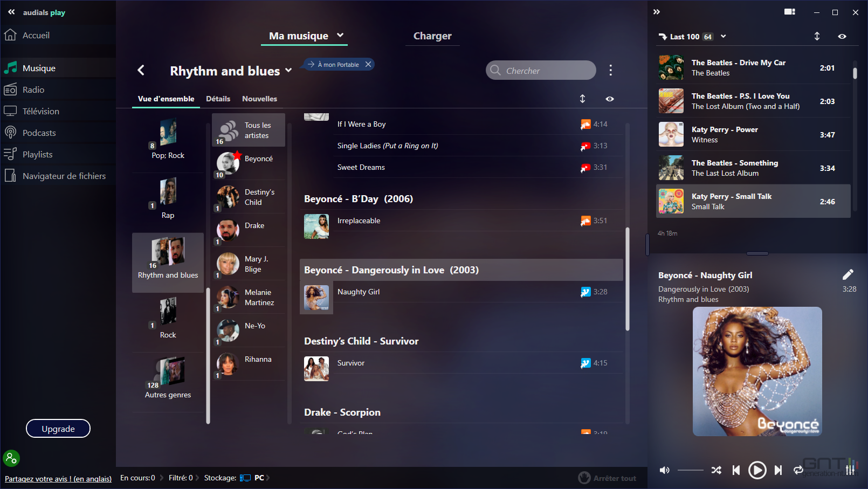Switch to the Nouvelles tab
The width and height of the screenshot is (868, 489).
(259, 99)
